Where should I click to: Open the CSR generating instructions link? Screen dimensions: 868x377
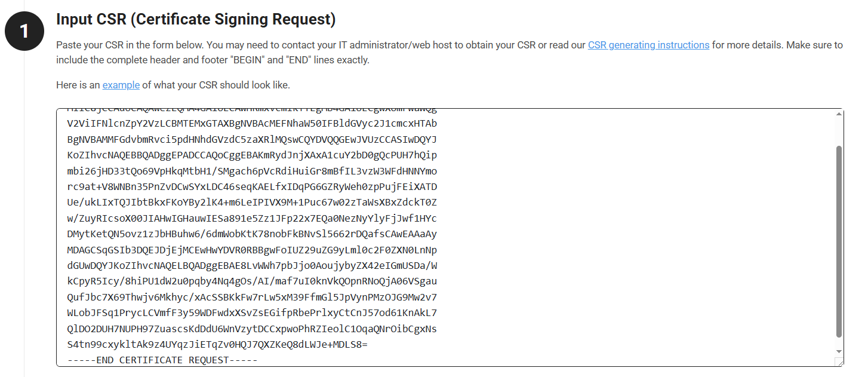coord(648,45)
